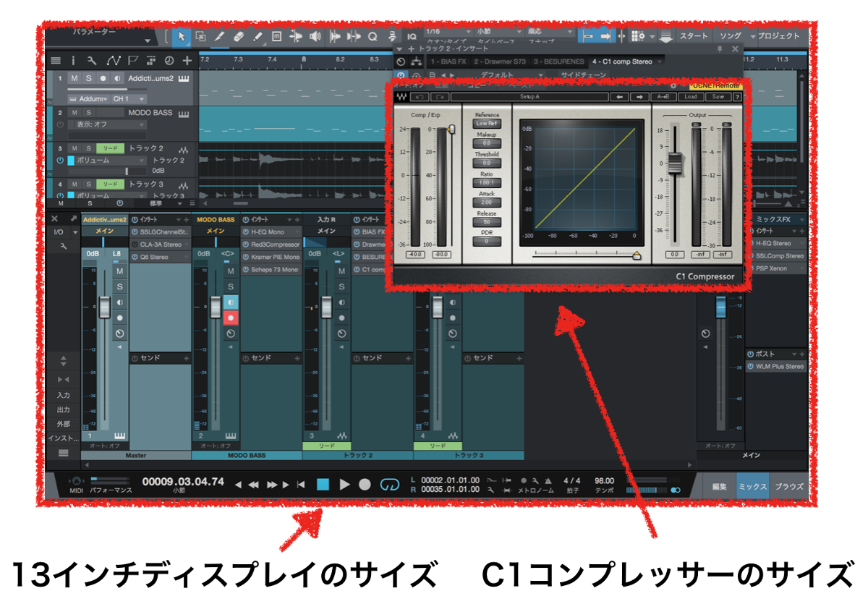
Task: Open the スタート start page button
Action: pyautogui.click(x=694, y=36)
